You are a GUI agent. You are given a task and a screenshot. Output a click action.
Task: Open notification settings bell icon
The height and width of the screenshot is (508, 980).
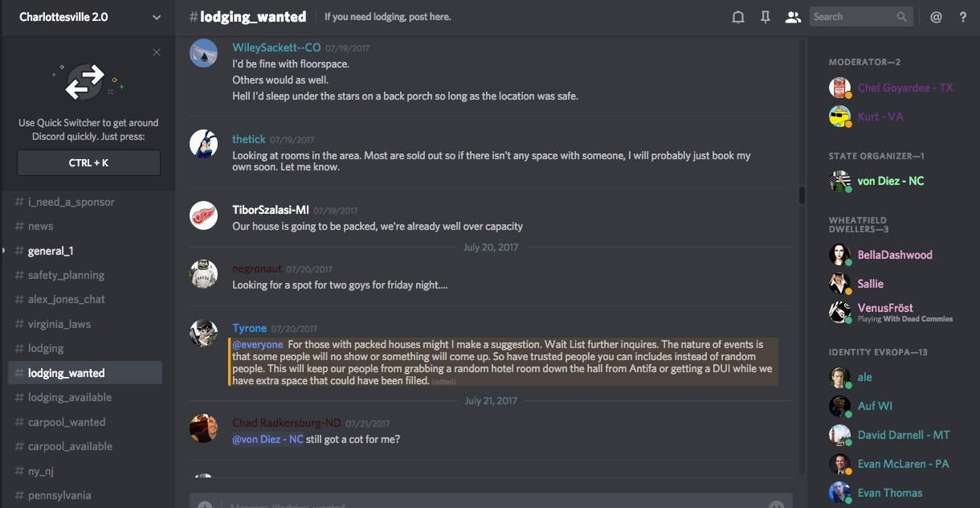tap(738, 17)
